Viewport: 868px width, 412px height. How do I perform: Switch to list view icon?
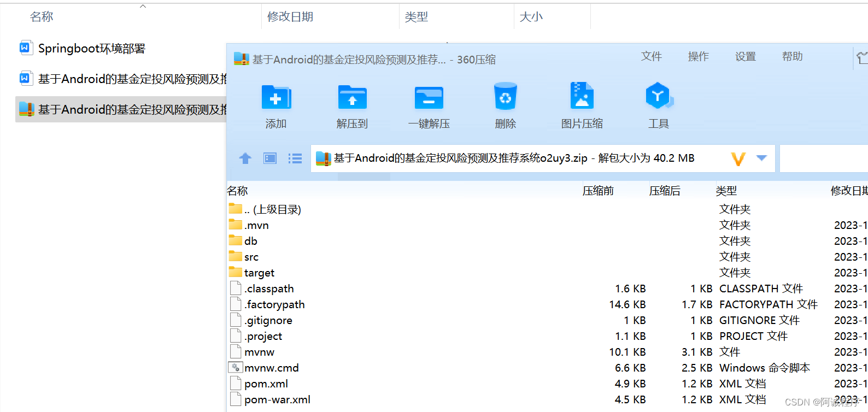pyautogui.click(x=295, y=158)
